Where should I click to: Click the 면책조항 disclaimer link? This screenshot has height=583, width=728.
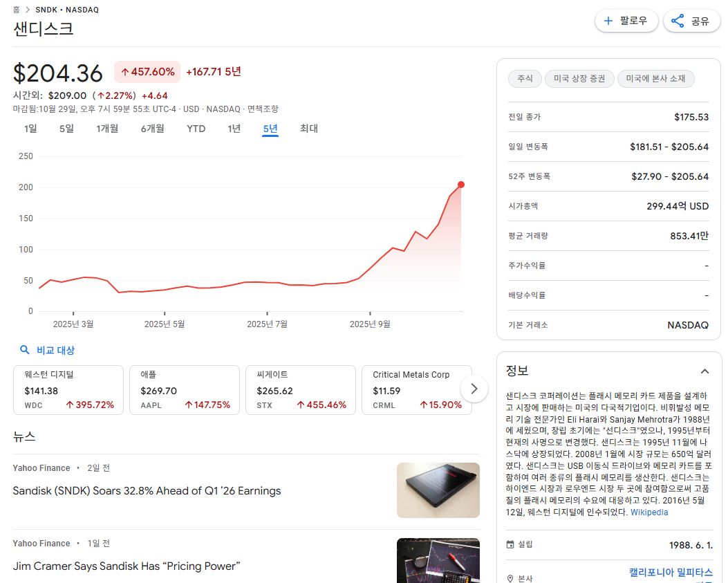[x=263, y=109]
